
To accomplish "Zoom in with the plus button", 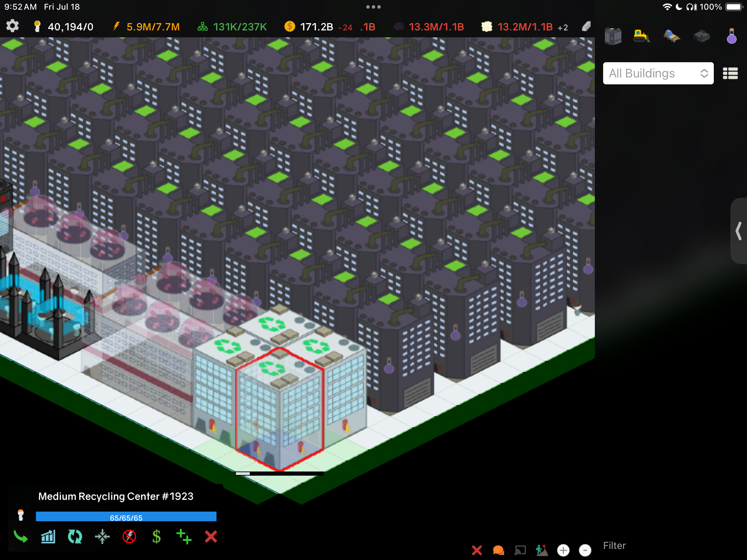I will point(563,550).
